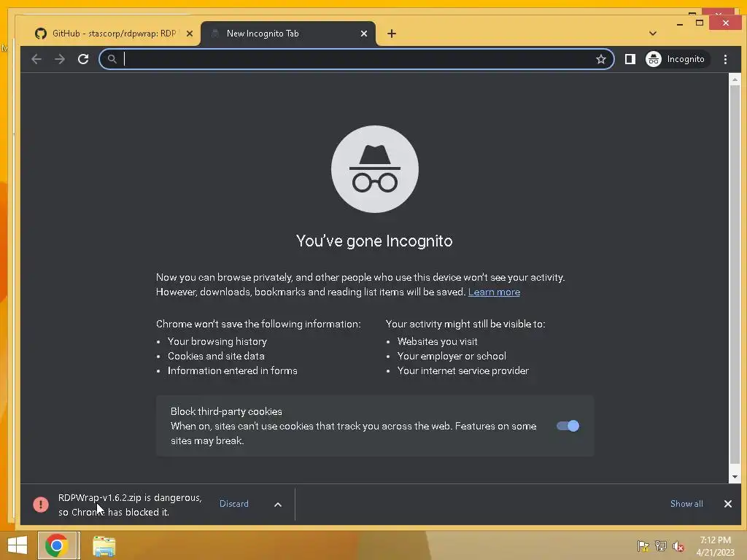The image size is (747, 560).
Task: Click the browser forward arrow
Action: (60, 59)
